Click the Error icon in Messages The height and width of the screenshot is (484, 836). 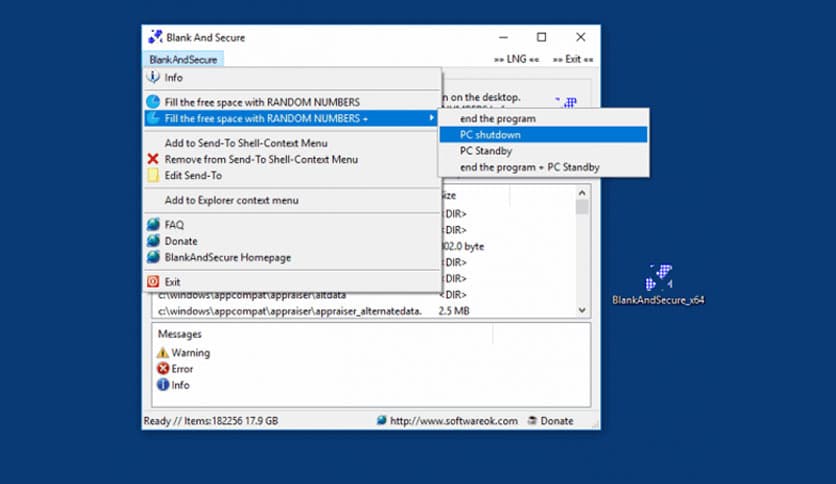[x=163, y=369]
